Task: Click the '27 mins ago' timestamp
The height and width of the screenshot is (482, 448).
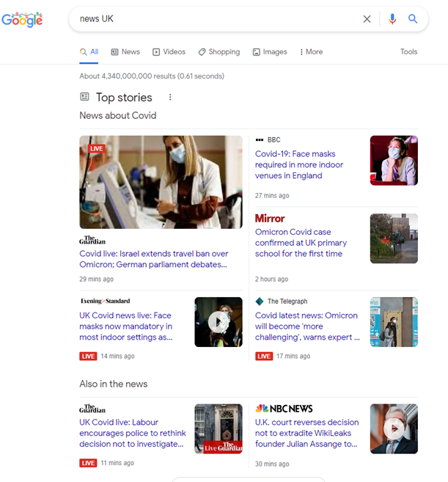Action: click(272, 195)
